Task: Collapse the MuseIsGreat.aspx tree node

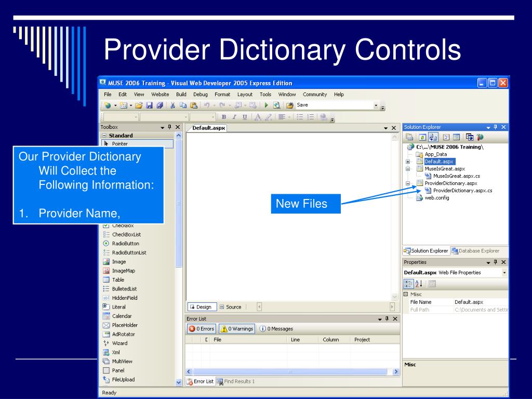Action: pyautogui.click(x=408, y=169)
